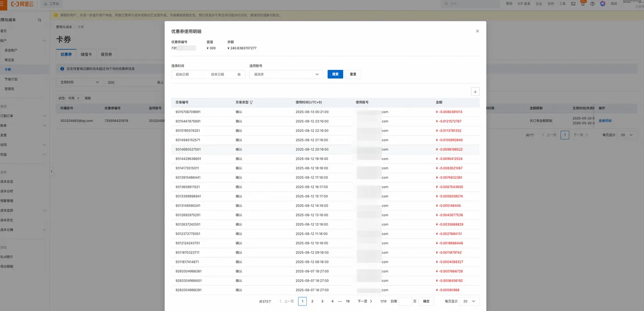This screenshot has height=311, width=644.
Task: Click the ellipsis between pages 4 and 19
Action: (340, 301)
